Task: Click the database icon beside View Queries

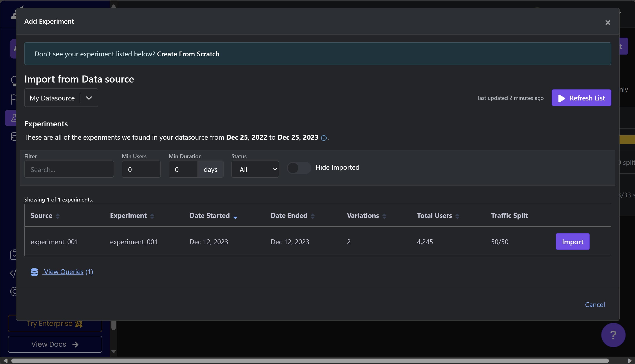Action: coord(34,272)
